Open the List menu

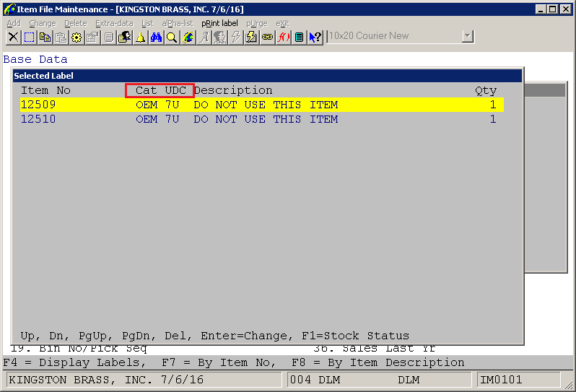click(x=147, y=23)
